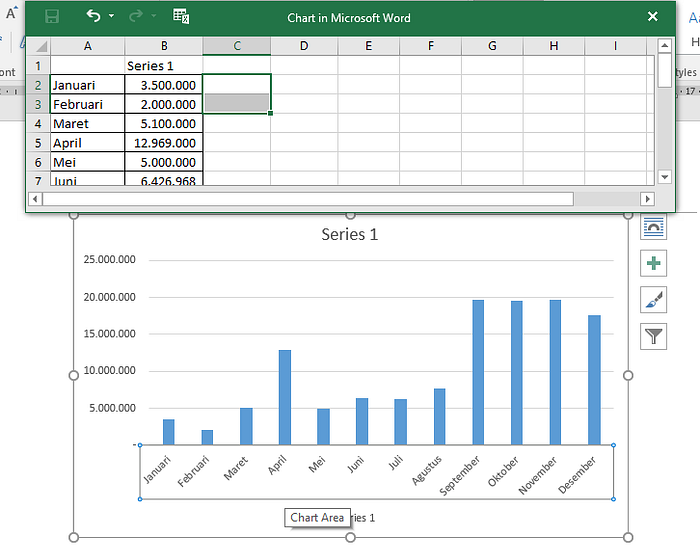Click horizontal scrollbar left arrow
The width and height of the screenshot is (700, 560).
click(x=35, y=198)
